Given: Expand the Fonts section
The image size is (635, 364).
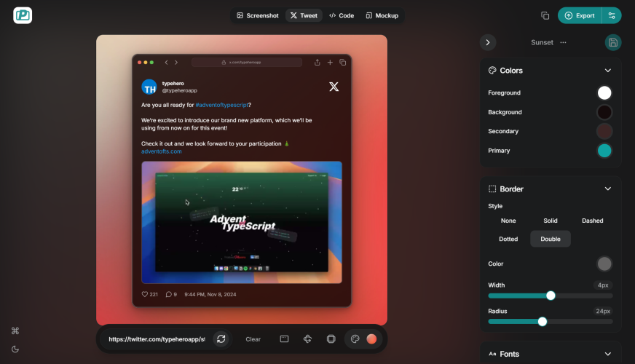Looking at the screenshot, I should coord(607,354).
